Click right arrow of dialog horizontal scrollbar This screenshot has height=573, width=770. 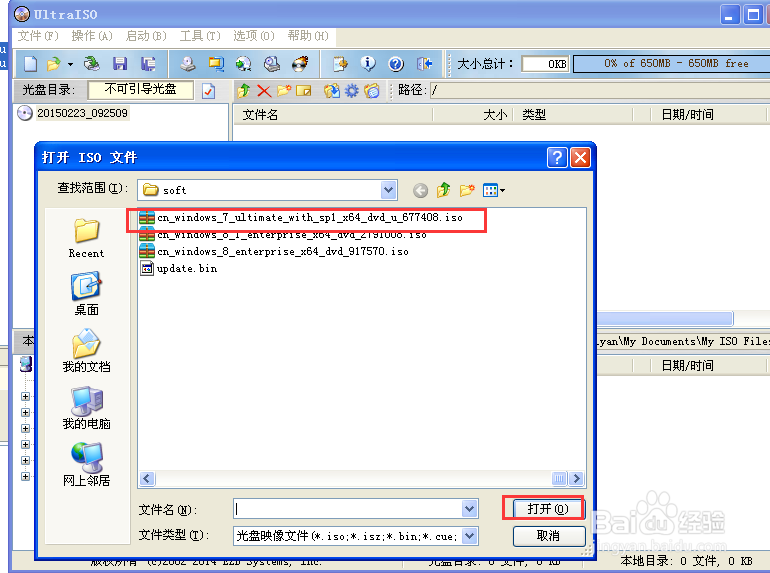coord(577,478)
